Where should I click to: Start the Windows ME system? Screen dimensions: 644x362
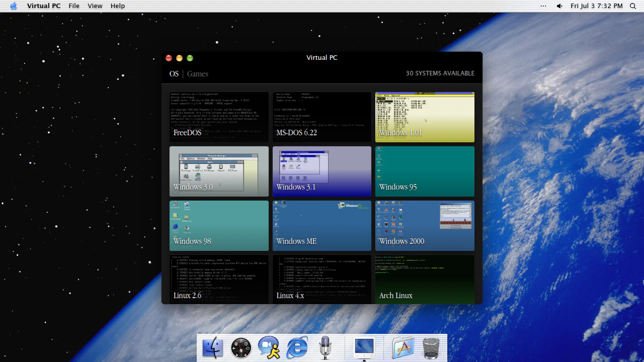[322, 226]
